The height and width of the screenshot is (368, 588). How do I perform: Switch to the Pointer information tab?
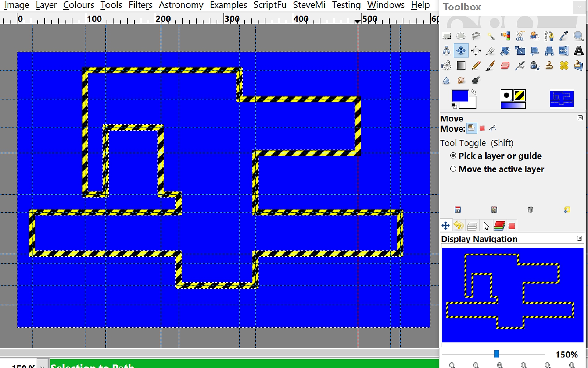click(486, 226)
